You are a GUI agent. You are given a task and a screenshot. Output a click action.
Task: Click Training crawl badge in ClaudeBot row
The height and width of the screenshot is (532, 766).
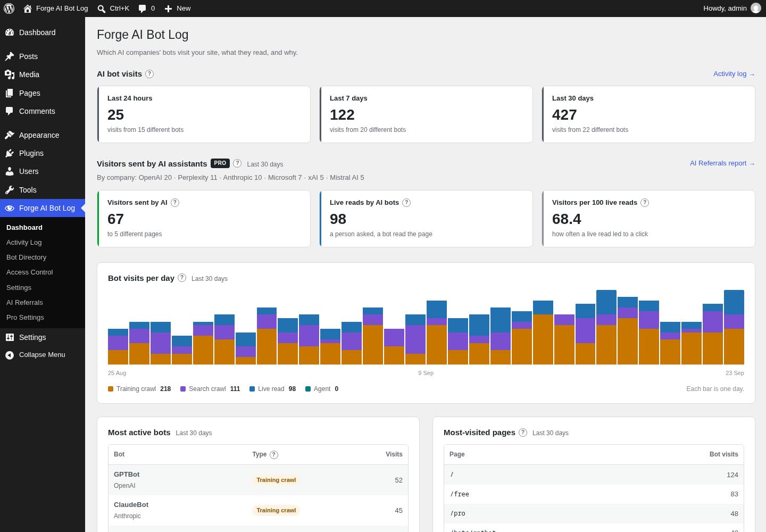pos(276,510)
